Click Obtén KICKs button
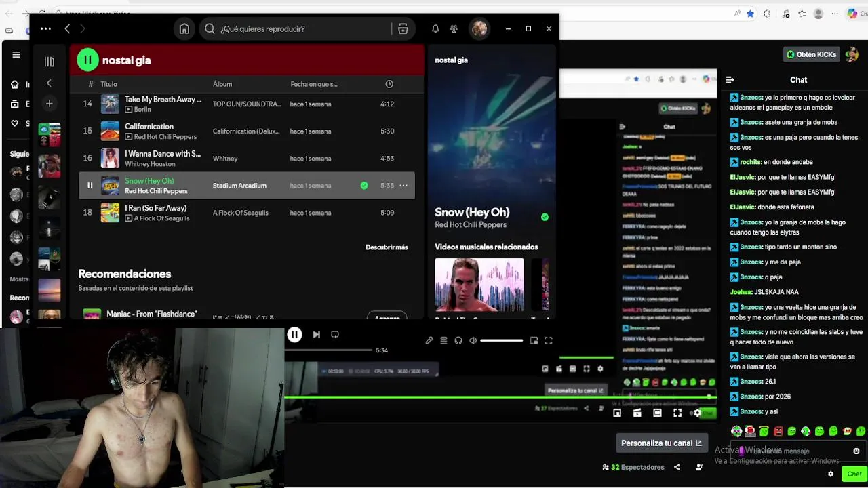 pyautogui.click(x=812, y=54)
